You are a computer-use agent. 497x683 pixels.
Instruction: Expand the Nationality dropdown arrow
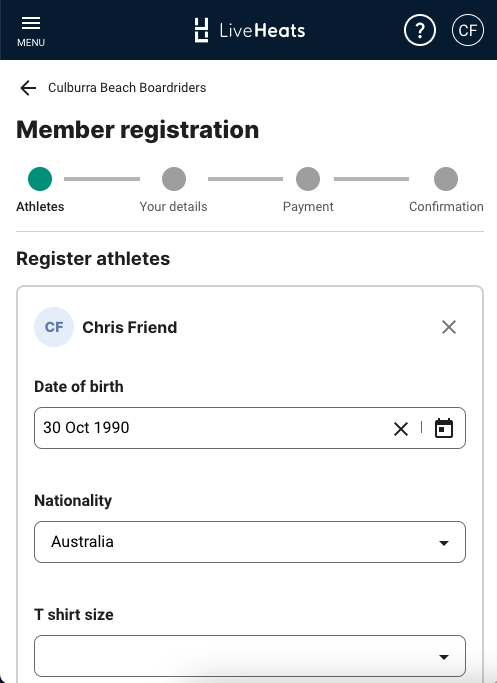[x=444, y=543]
